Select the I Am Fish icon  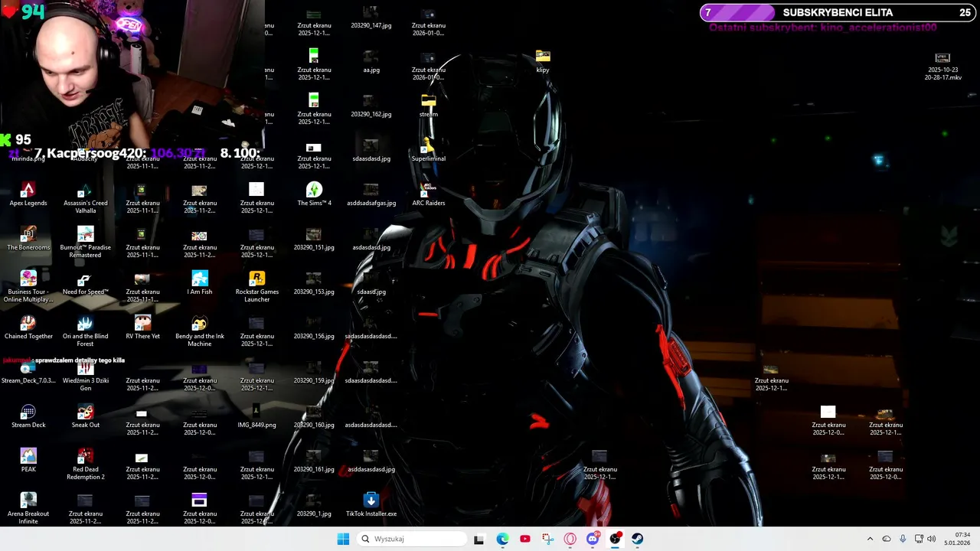click(200, 283)
